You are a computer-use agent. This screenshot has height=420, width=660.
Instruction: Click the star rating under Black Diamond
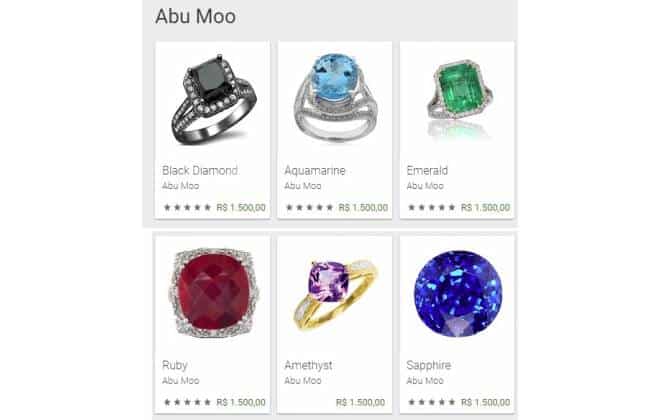tap(187, 207)
